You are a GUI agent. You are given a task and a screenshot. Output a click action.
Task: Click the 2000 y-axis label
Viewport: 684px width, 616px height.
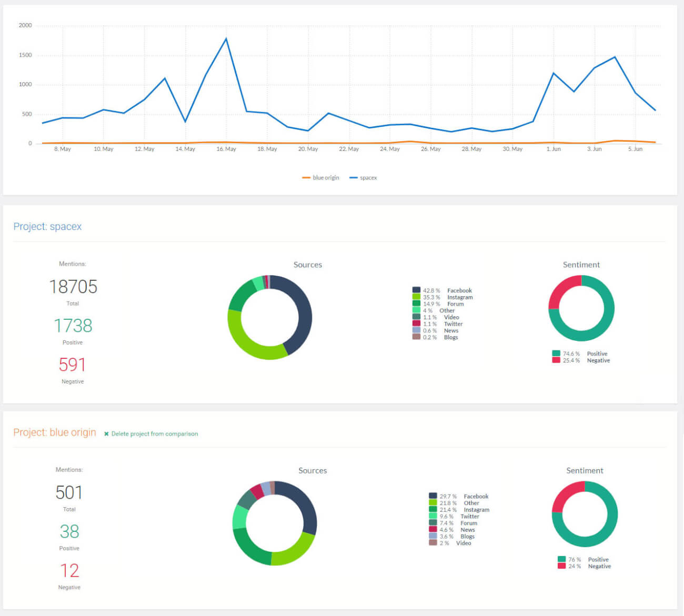pos(25,25)
